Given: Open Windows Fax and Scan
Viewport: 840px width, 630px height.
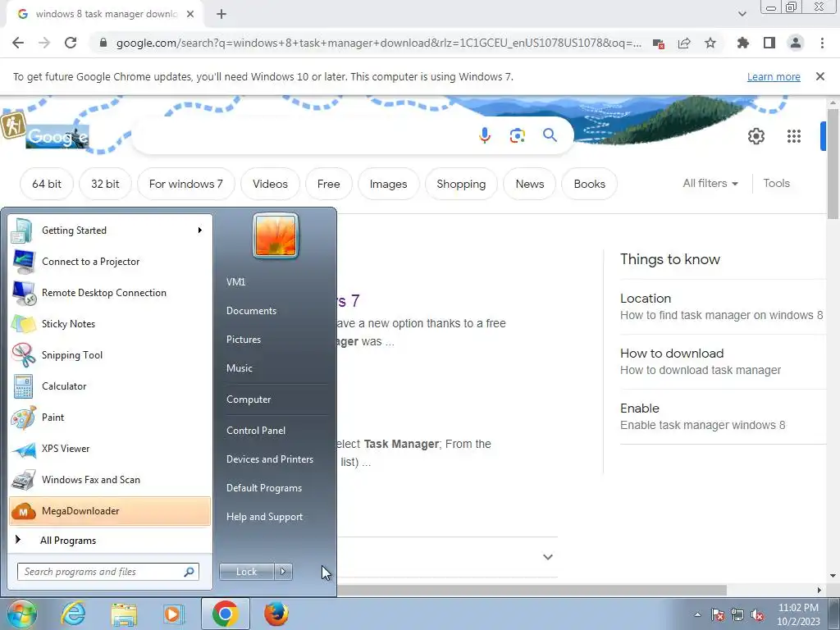Looking at the screenshot, I should pos(111,479).
